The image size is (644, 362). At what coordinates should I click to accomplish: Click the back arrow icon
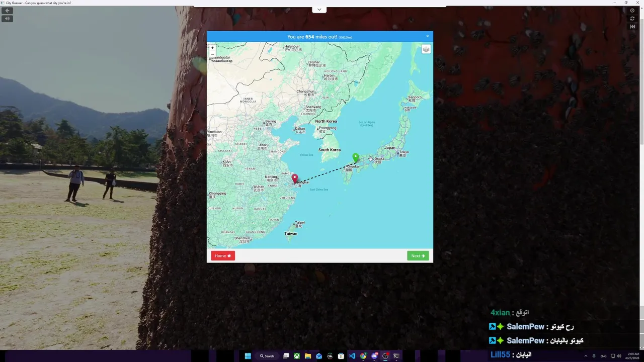tap(7, 11)
